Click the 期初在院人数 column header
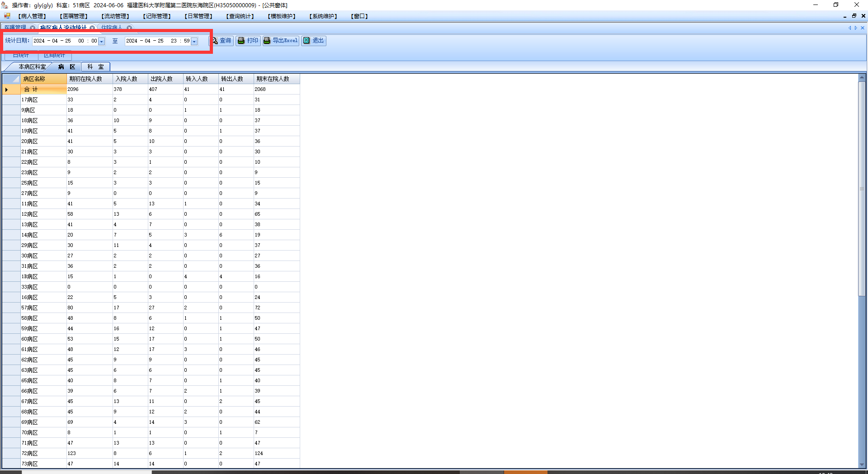868x474 pixels. pos(90,79)
